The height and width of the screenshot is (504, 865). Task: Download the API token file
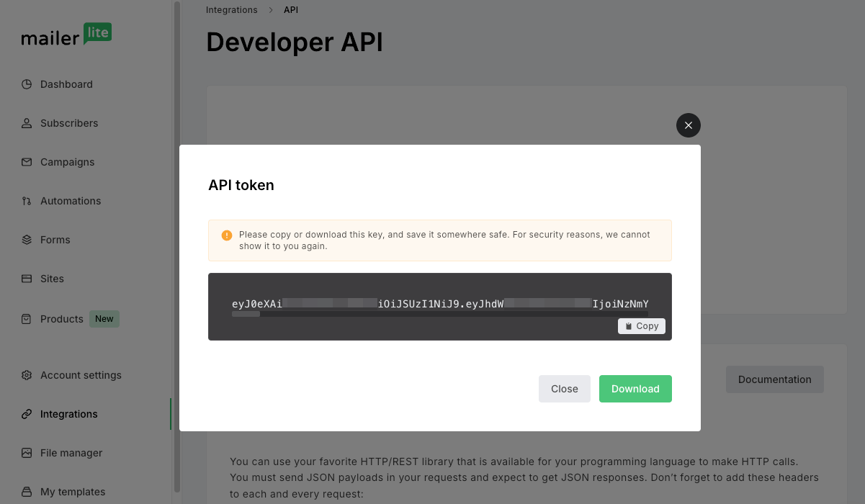coord(635,389)
